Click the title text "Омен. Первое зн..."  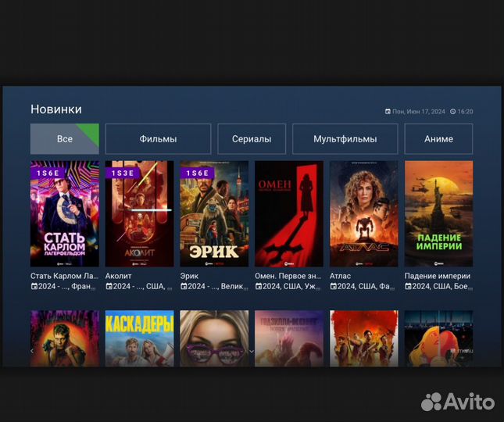[288, 276]
